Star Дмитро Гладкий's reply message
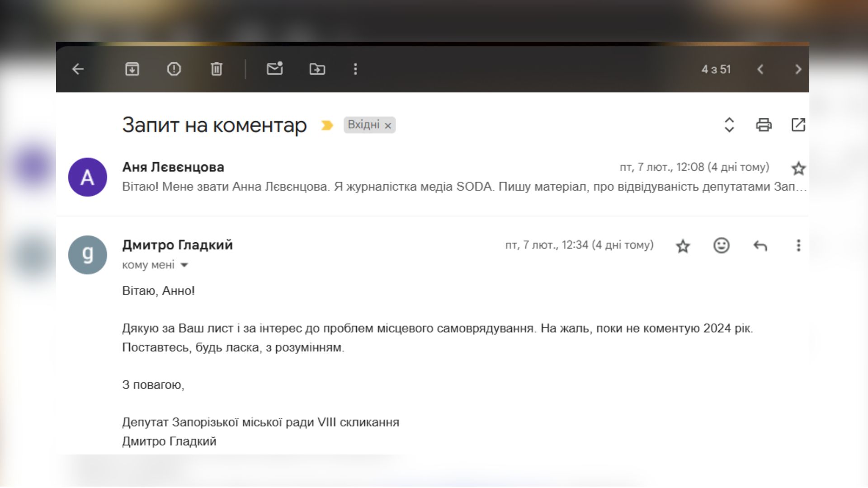 pos(683,246)
